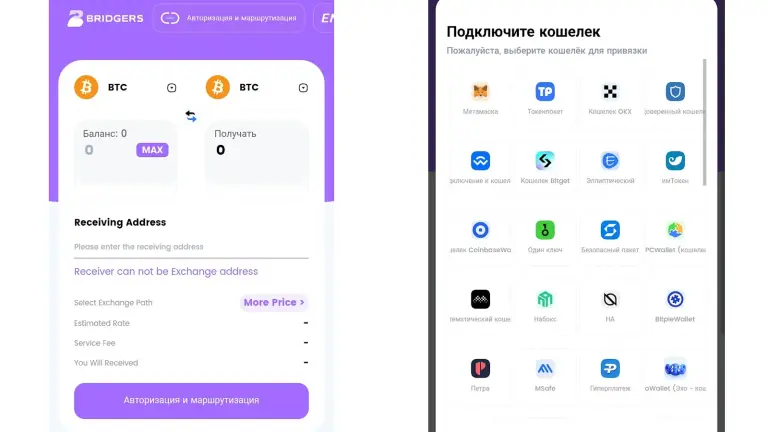Select the BitpieWallet icon

click(x=675, y=299)
